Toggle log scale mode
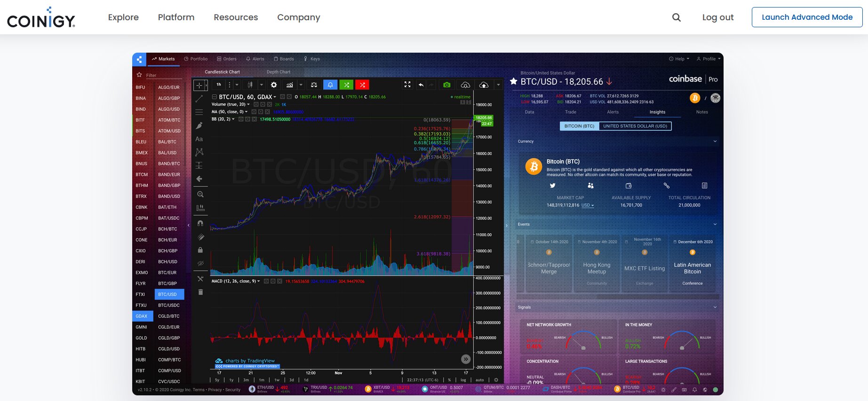The image size is (868, 401). [x=463, y=380]
